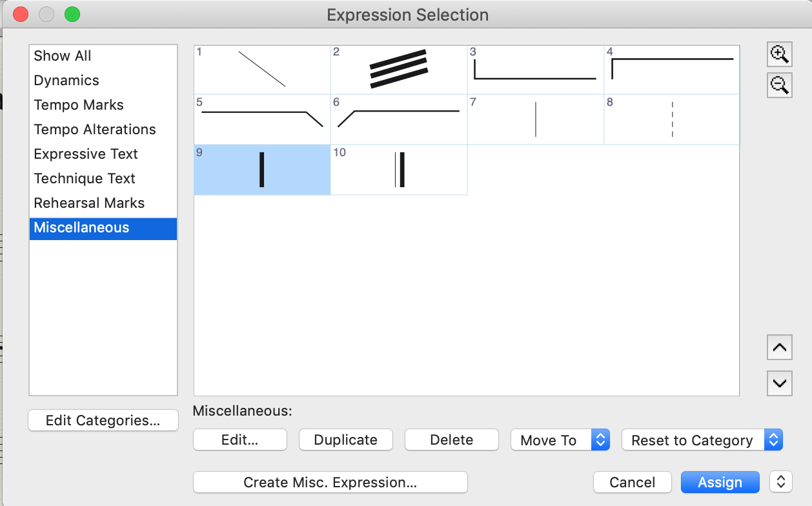The width and height of the screenshot is (812, 506).
Task: Switch to the Dynamics category
Action: [66, 81]
